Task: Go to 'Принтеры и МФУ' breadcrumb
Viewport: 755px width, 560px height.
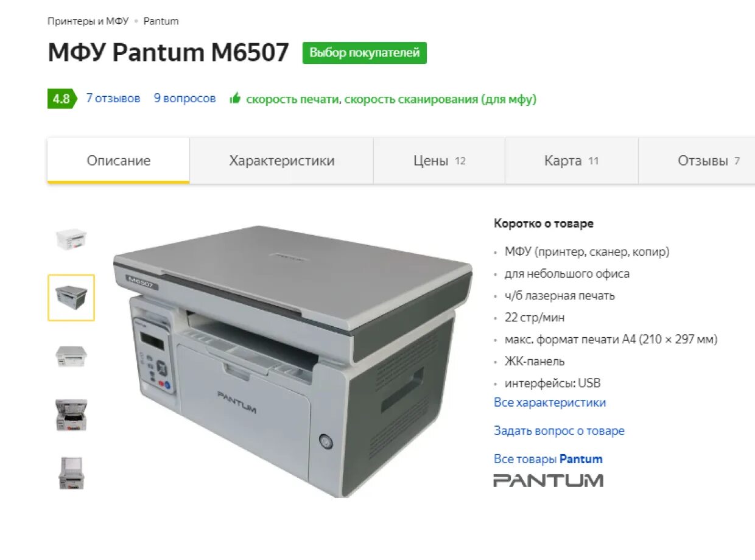Action: point(88,21)
